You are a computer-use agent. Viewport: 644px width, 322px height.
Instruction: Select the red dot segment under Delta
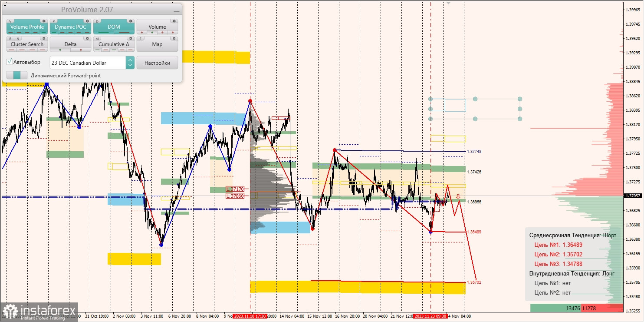coord(80,50)
